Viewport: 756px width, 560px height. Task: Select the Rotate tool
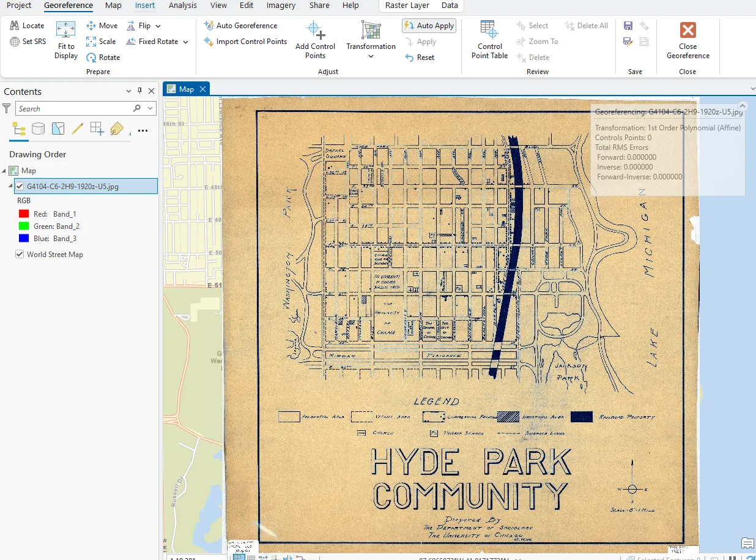click(103, 58)
